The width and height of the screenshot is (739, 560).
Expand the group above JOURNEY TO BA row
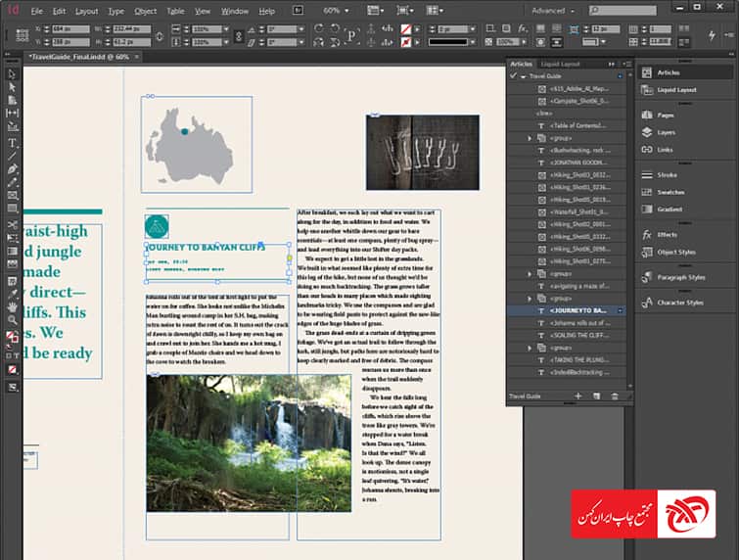coord(530,299)
